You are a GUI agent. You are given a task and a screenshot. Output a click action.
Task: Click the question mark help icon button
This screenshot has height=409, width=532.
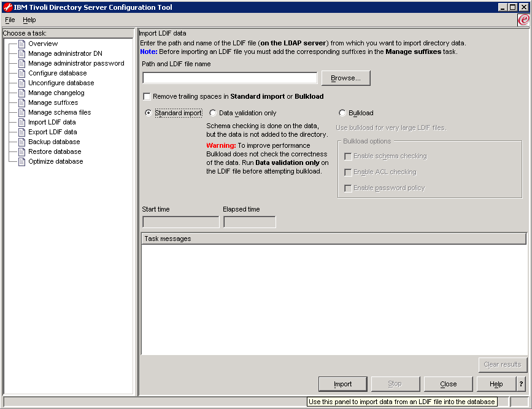tap(521, 384)
